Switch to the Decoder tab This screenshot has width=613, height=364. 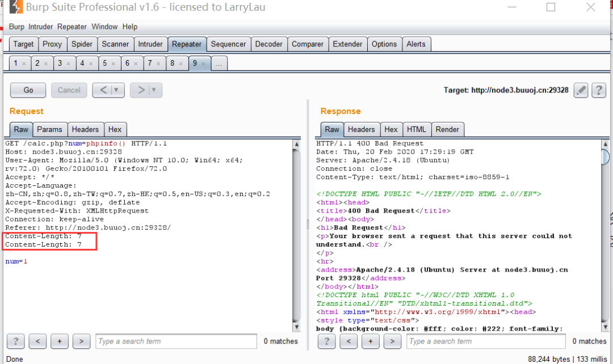(x=268, y=44)
